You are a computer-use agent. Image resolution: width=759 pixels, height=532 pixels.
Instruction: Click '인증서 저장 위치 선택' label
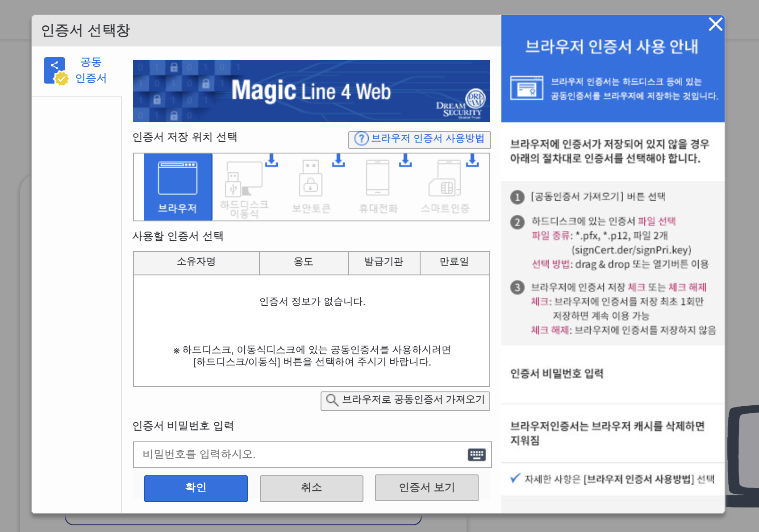[185, 137]
